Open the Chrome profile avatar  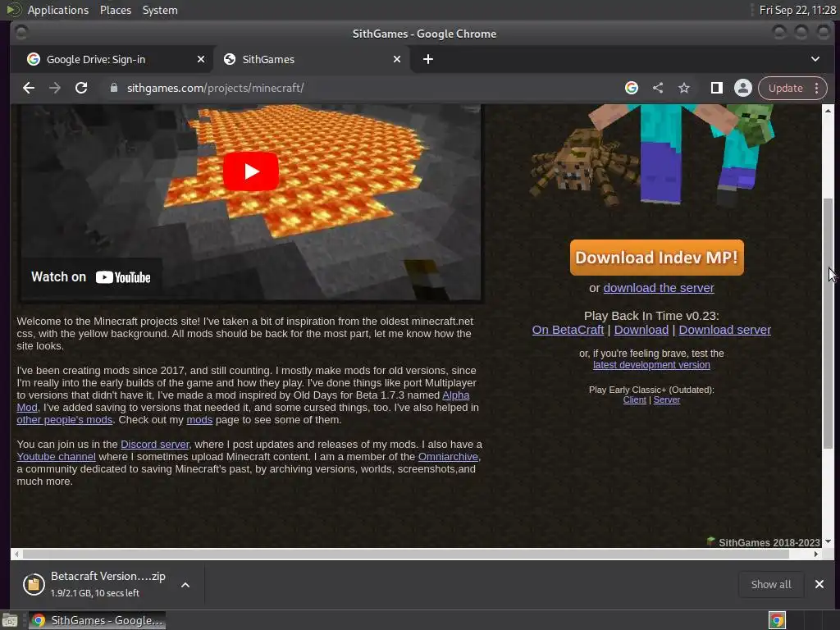coord(743,88)
